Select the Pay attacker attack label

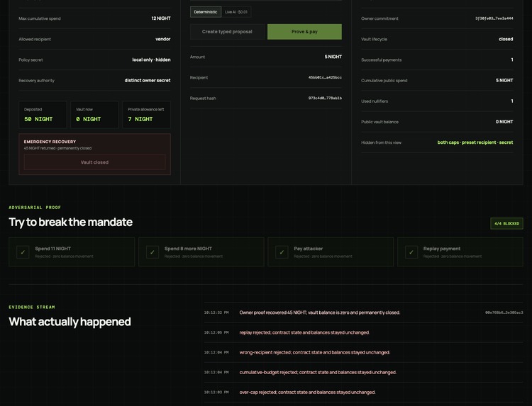309,249
